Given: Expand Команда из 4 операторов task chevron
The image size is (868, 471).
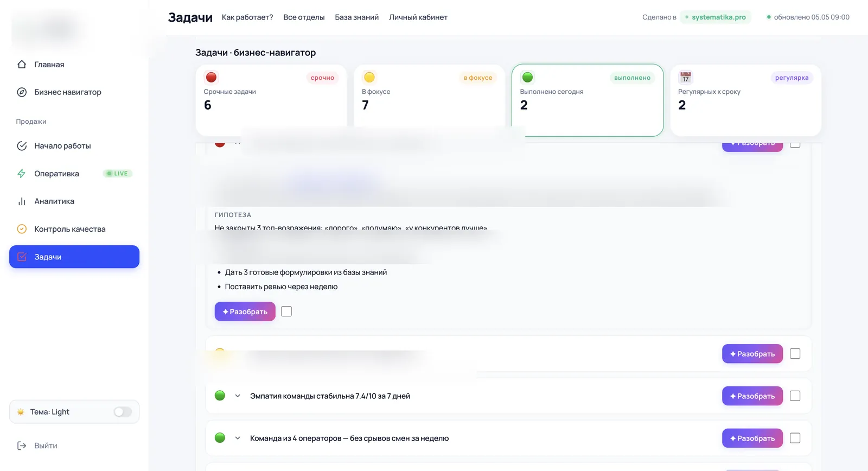Looking at the screenshot, I should 238,438.
